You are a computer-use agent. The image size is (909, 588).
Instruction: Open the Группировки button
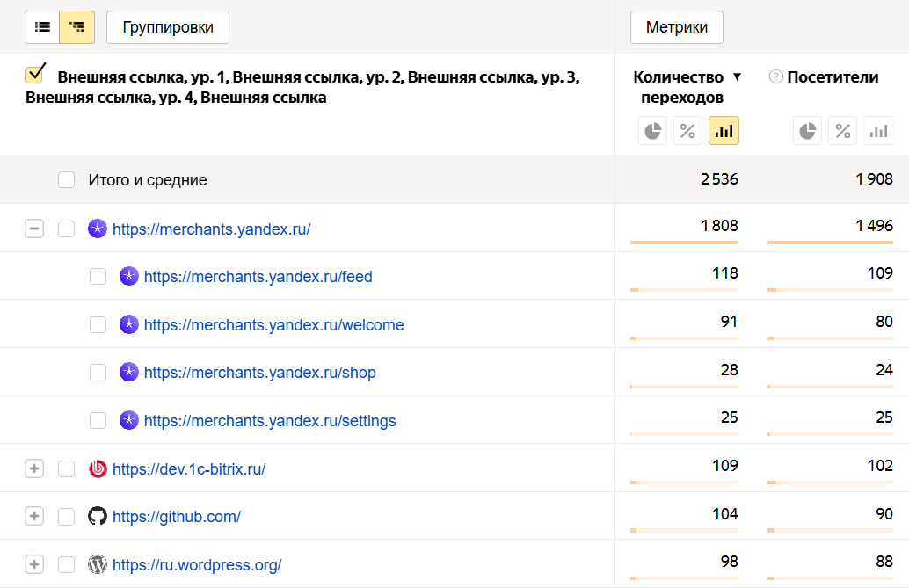[x=167, y=27]
